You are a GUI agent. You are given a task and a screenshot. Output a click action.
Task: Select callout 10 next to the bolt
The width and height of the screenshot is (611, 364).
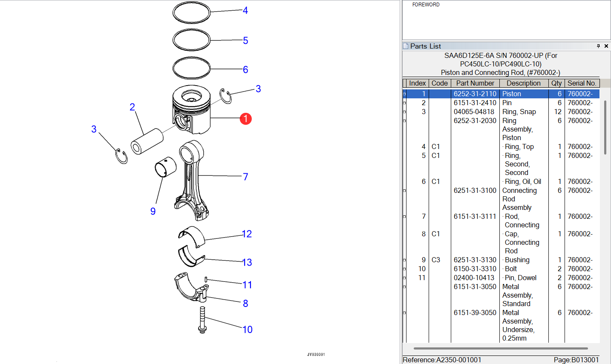[x=247, y=330]
